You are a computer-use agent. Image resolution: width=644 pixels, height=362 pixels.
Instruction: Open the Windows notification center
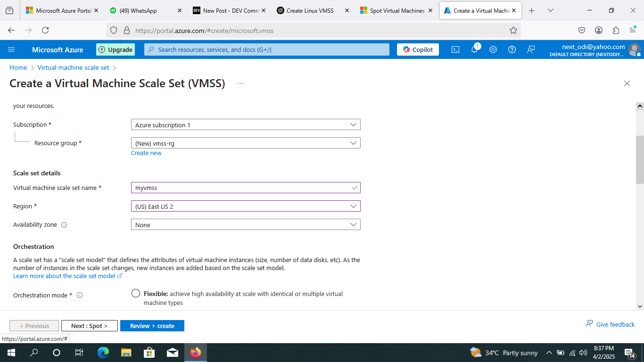630,353
